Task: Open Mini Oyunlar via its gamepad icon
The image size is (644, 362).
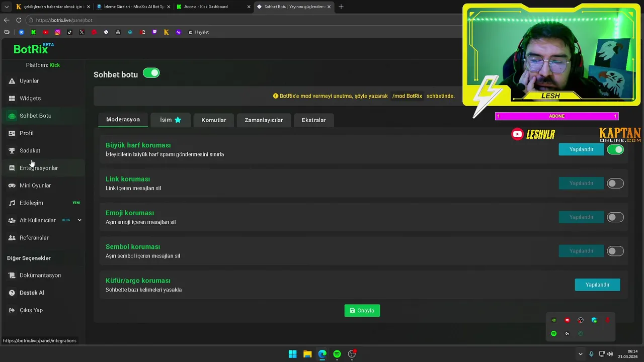Action: click(x=12, y=186)
